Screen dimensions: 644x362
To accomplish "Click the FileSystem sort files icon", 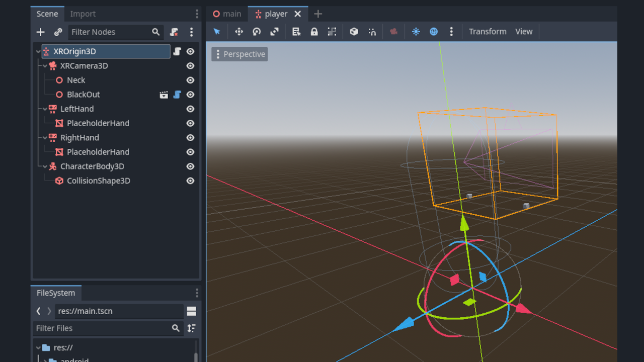I will (x=191, y=328).
